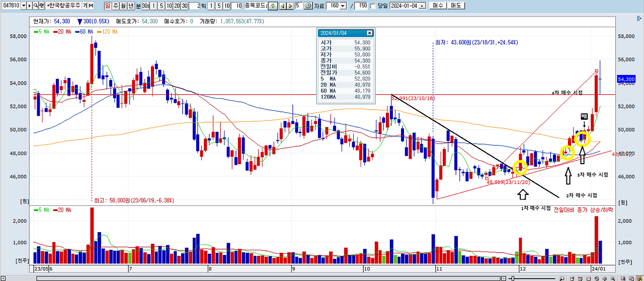Select the 30-second interval button
Viewport: 644px width, 281px height.
tap(146, 6)
